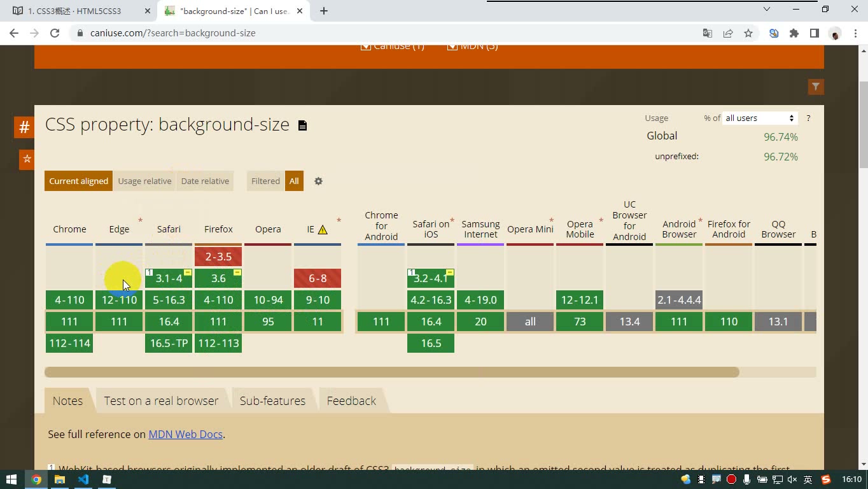Screen dimensions: 868x489
Task: Click the browser table horizontal scrollbar
Action: click(392, 372)
